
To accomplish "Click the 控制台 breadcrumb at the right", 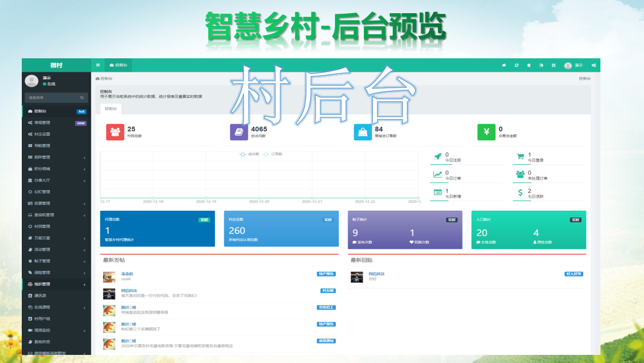I will tap(585, 79).
